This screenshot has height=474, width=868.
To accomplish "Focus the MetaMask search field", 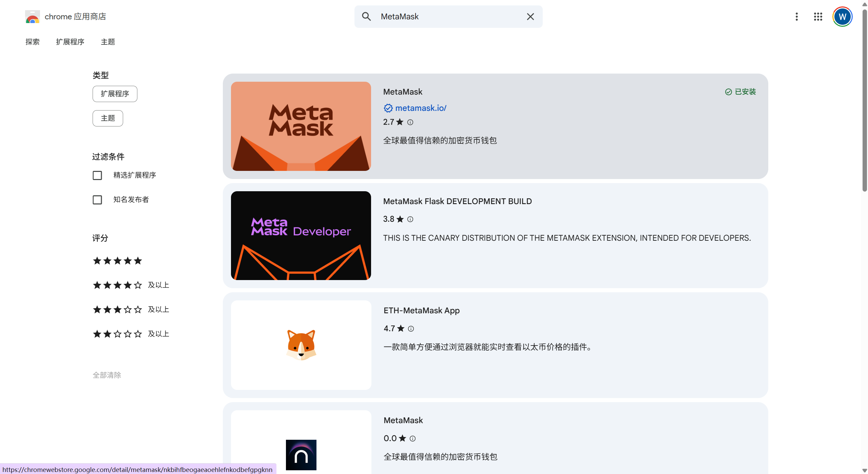I will tap(448, 17).
